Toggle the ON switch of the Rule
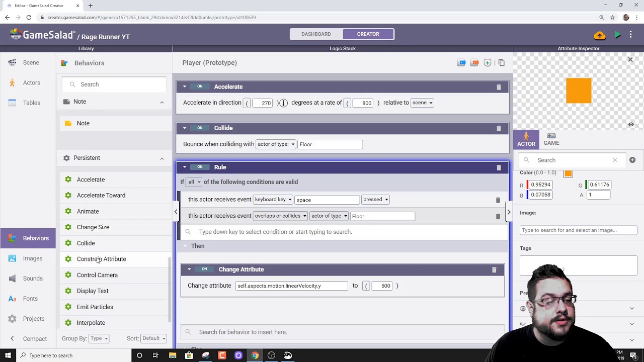The width and height of the screenshot is (644, 362). coord(200,167)
